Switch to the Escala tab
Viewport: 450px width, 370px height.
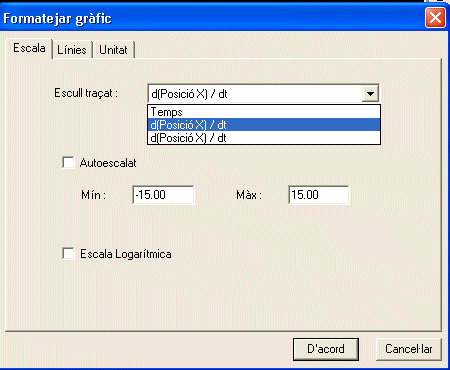coord(29,49)
